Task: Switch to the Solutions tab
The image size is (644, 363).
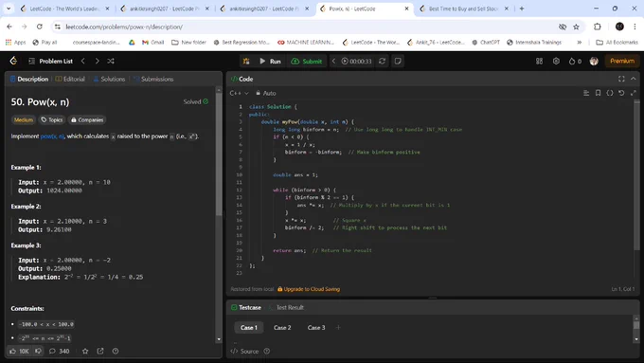Action: [x=109, y=79]
